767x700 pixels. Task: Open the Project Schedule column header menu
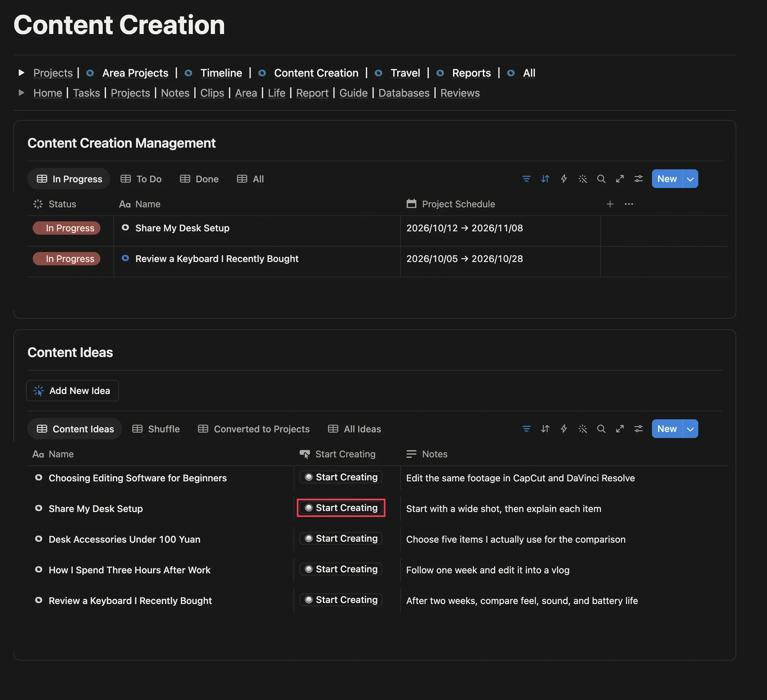tap(451, 204)
